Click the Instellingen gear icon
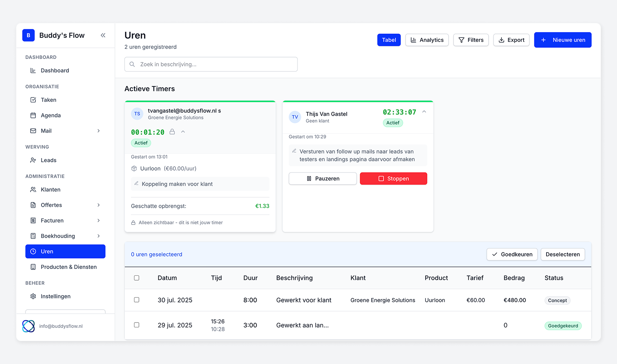This screenshot has width=617, height=364. tap(33, 296)
